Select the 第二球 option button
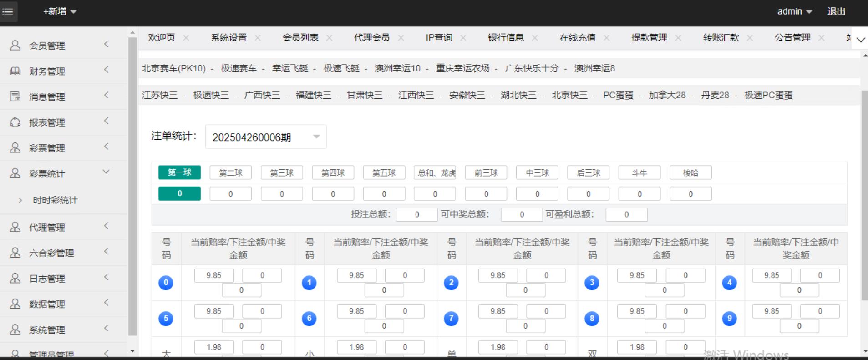868x360 pixels. [230, 173]
